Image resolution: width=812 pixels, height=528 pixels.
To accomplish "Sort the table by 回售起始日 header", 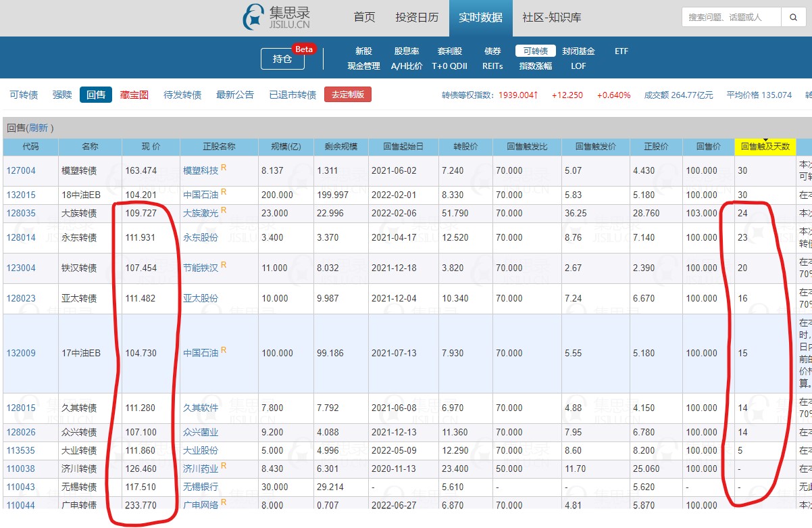I will point(403,147).
